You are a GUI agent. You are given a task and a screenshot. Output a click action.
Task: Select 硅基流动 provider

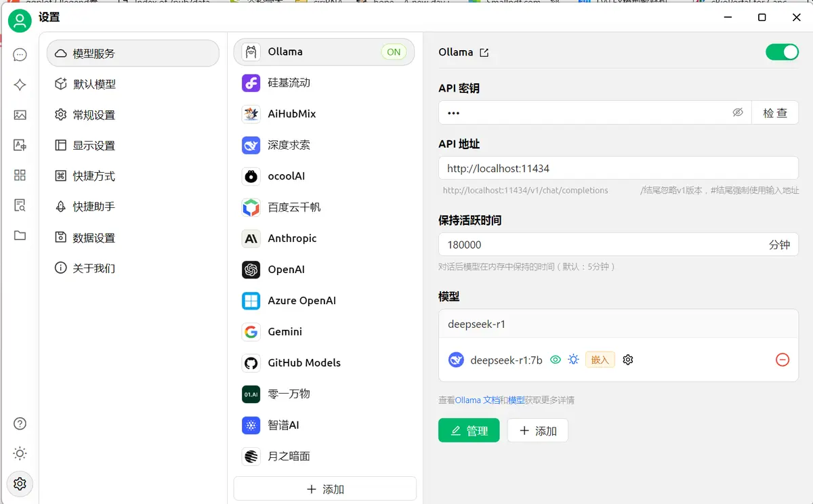[324, 83]
